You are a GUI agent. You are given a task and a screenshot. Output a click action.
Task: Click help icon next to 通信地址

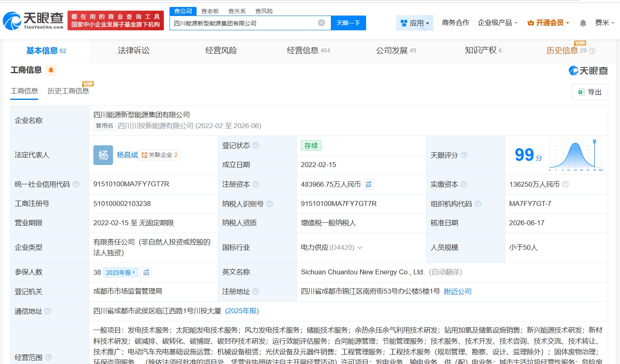[x=48, y=311]
